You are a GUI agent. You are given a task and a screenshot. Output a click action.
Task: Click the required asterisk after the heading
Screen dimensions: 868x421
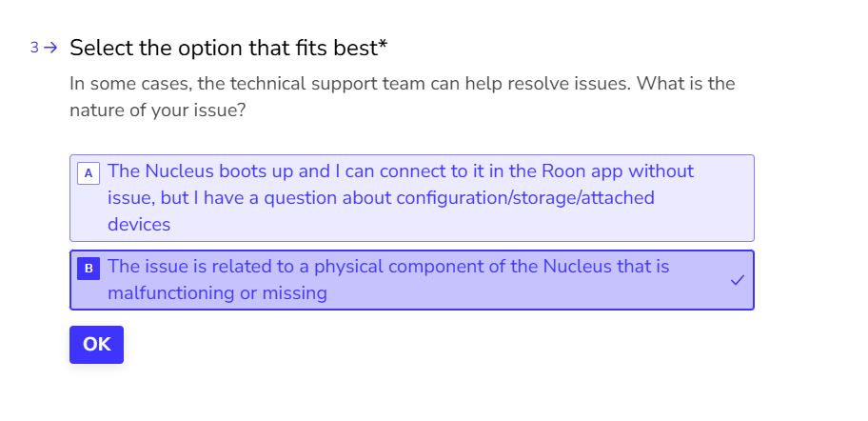[384, 46]
